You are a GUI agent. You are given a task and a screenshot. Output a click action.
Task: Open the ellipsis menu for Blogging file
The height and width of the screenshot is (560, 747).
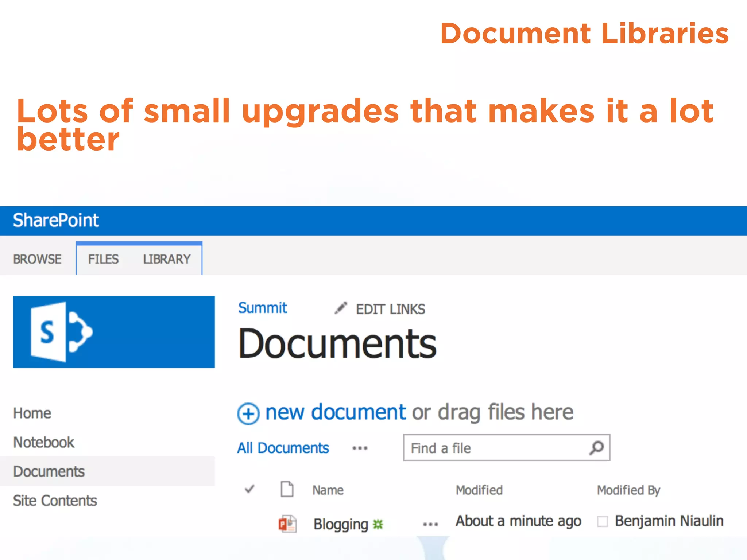(x=430, y=525)
